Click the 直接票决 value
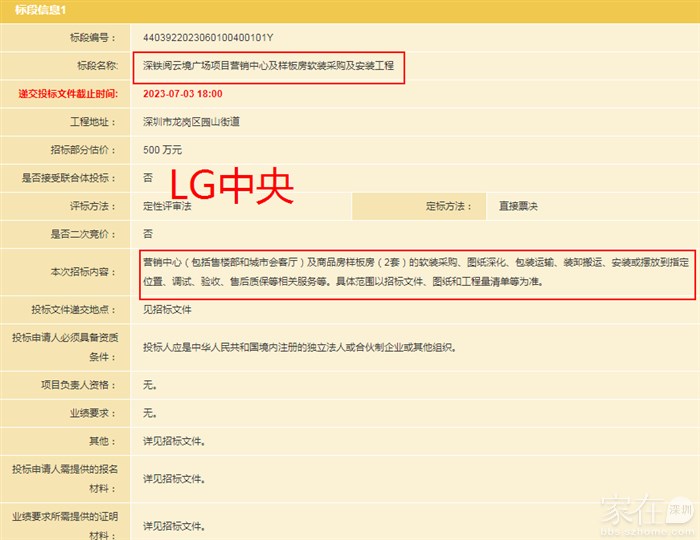Viewport: 700px width, 540px height. click(518, 206)
